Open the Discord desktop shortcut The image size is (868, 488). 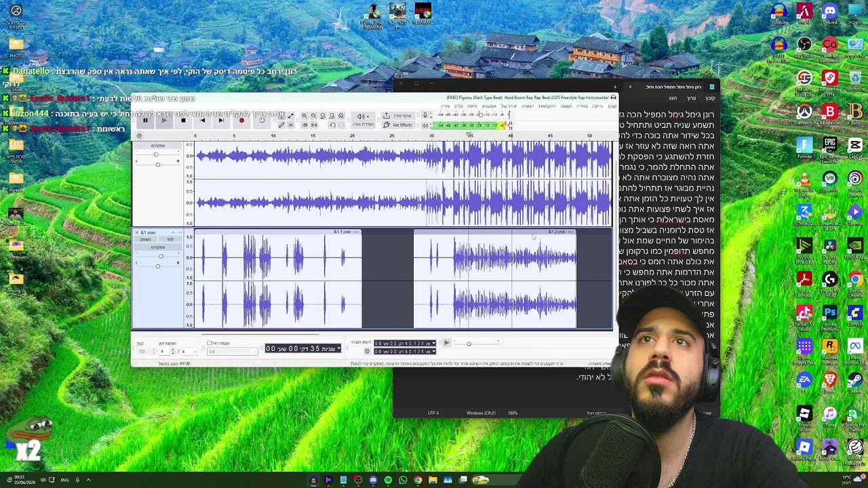click(x=829, y=14)
